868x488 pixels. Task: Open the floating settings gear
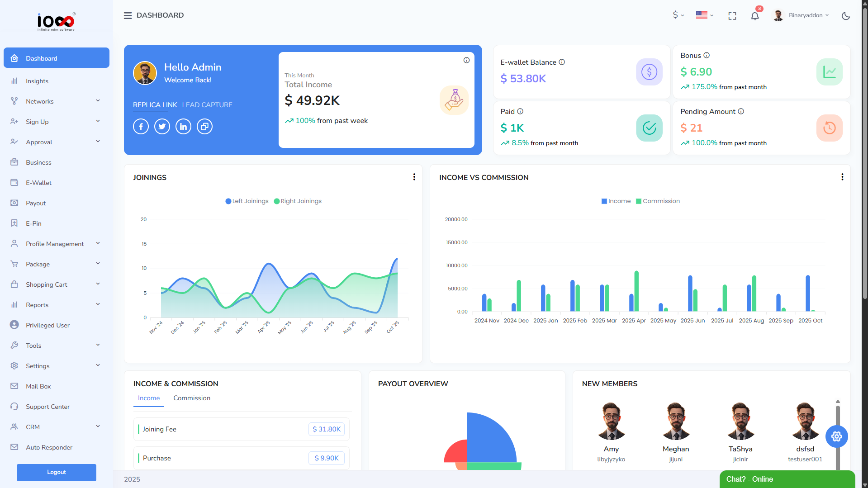coord(836,436)
